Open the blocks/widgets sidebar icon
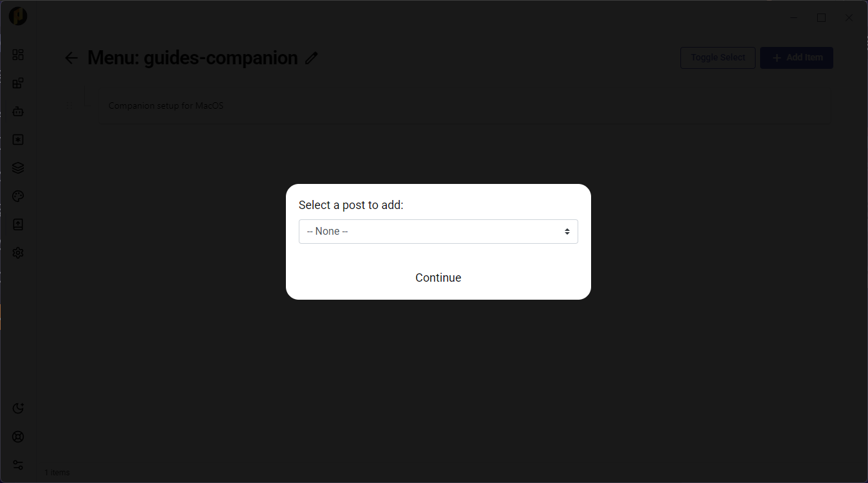This screenshot has width=868, height=483. coord(18,83)
